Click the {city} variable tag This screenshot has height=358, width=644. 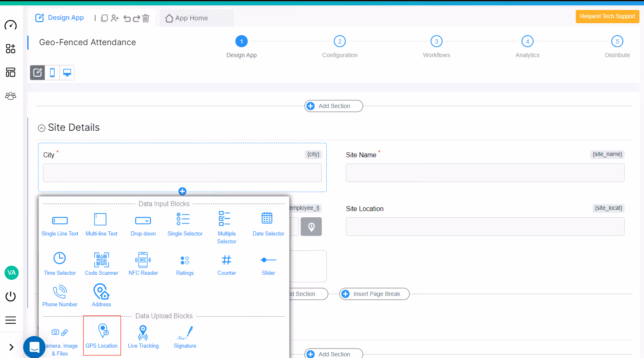(313, 154)
